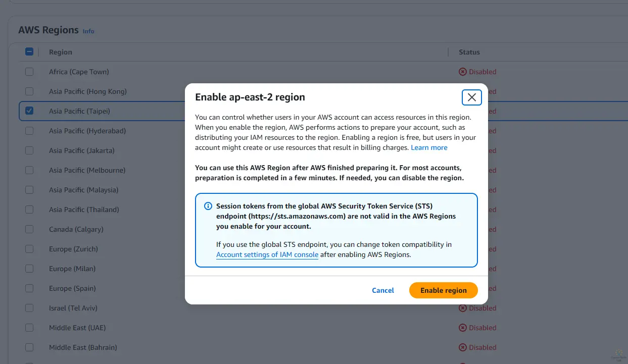Check the Europe (Milan) checkbox
Image resolution: width=628 pixels, height=364 pixels.
click(29, 269)
